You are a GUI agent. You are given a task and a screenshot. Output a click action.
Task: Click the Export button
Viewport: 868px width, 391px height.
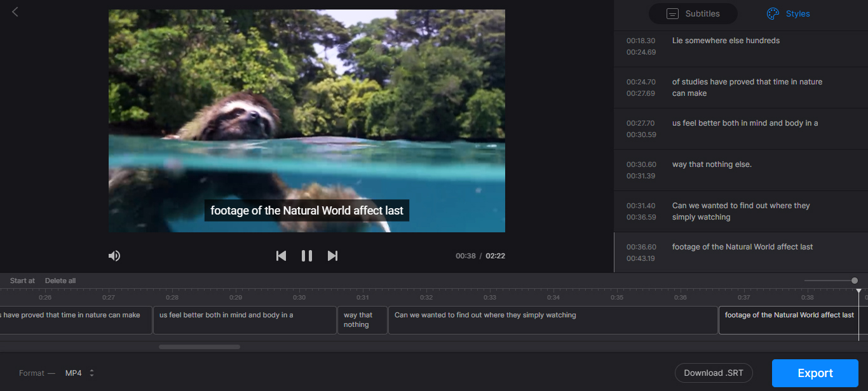tap(815, 373)
